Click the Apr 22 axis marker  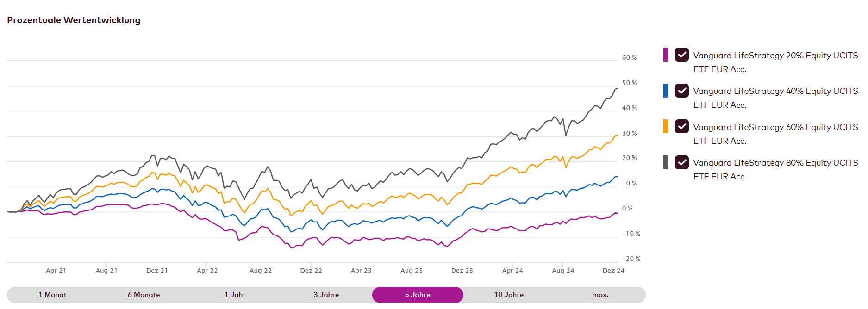207,271
